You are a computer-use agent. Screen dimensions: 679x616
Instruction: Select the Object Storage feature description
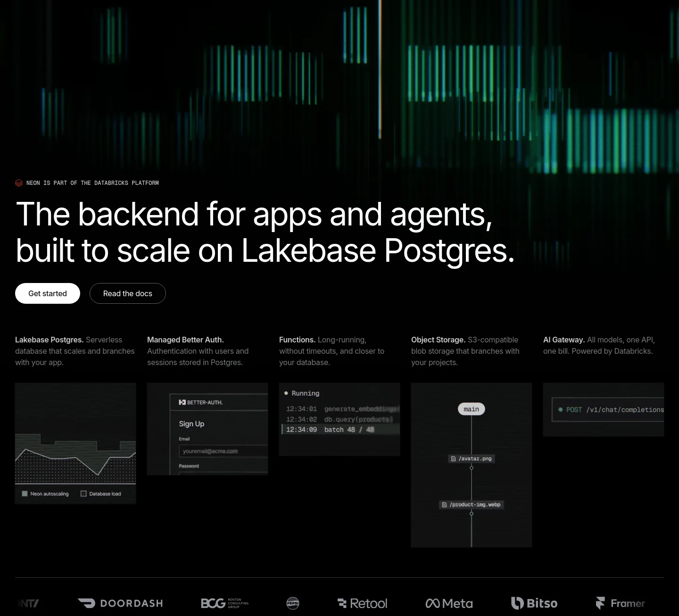[465, 351]
